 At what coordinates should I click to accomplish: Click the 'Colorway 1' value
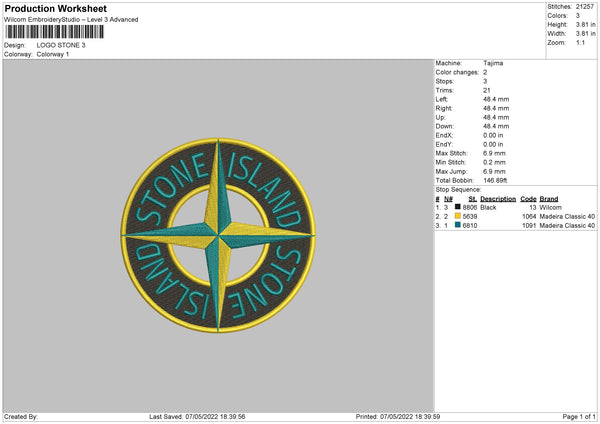click(x=53, y=54)
